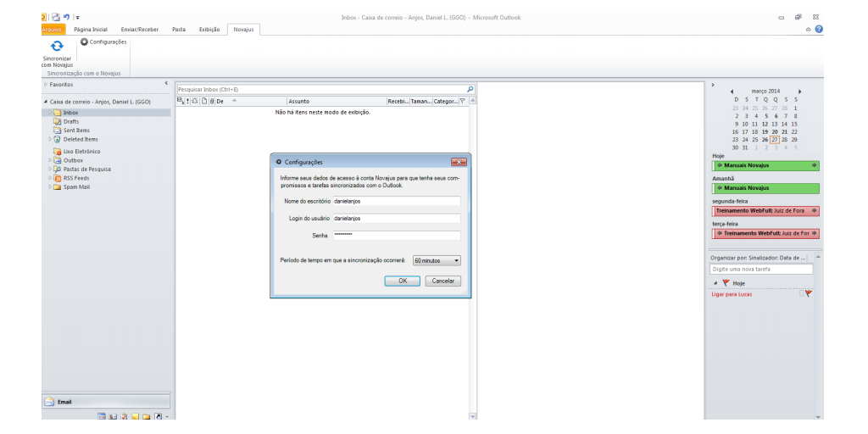The width and height of the screenshot is (868, 434).
Task: Collapse the Hoje task group
Action: (x=715, y=283)
